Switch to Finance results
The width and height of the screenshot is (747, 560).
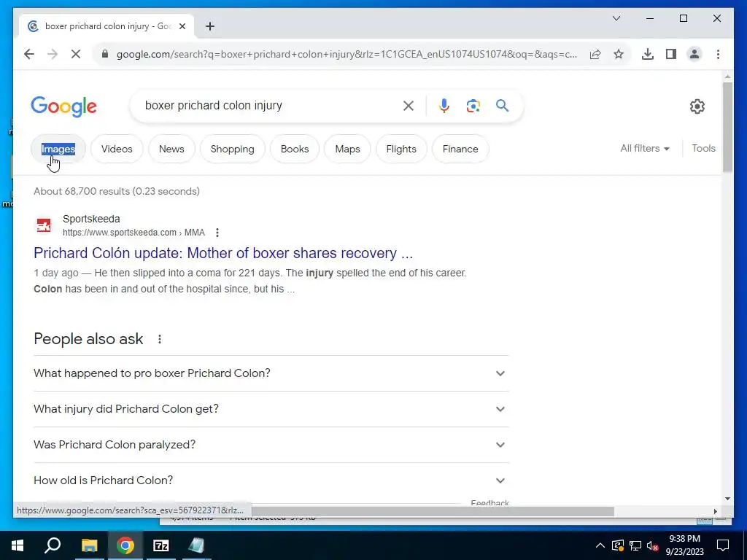tap(460, 149)
